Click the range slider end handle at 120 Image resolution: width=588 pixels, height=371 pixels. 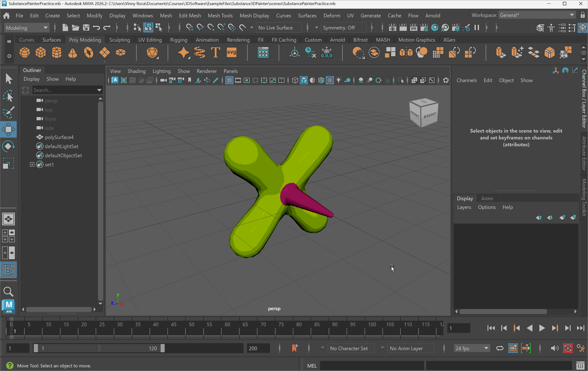click(163, 348)
